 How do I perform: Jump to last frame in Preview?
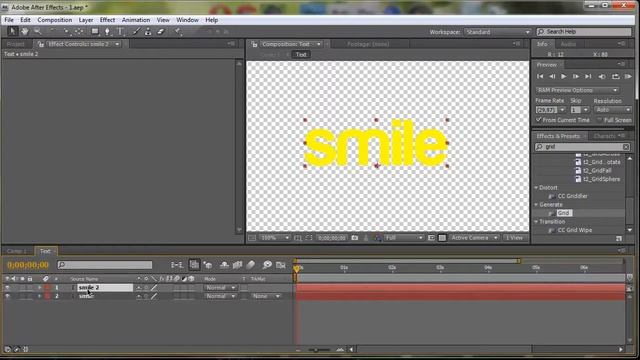point(588,76)
